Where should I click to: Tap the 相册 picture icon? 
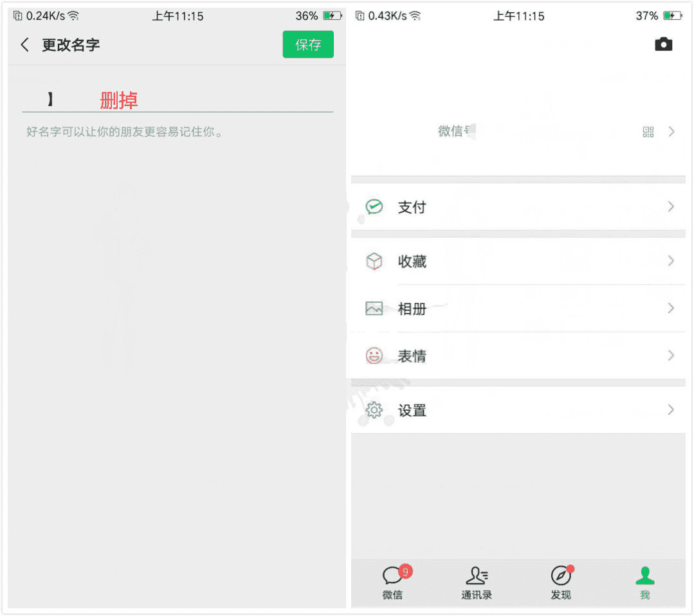coord(374,308)
